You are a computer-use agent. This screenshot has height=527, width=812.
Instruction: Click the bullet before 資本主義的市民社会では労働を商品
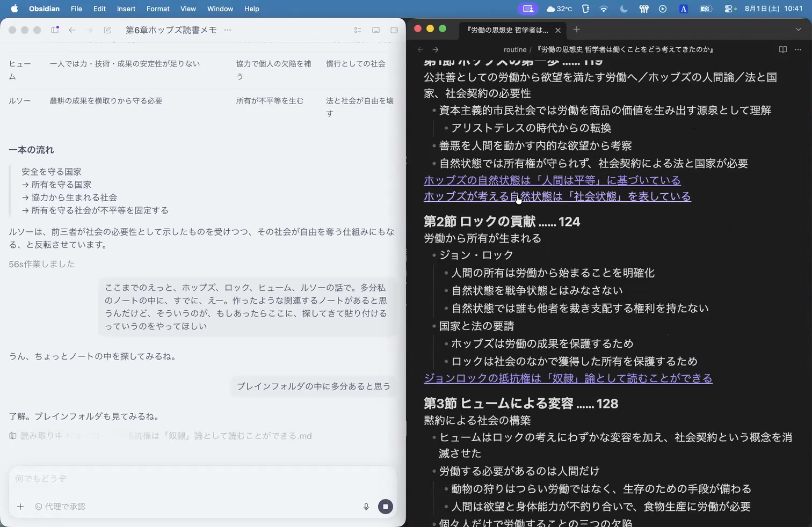pyautogui.click(x=434, y=111)
